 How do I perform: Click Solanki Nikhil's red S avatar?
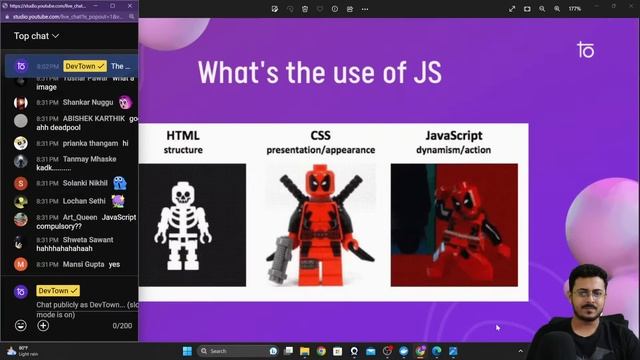21,183
